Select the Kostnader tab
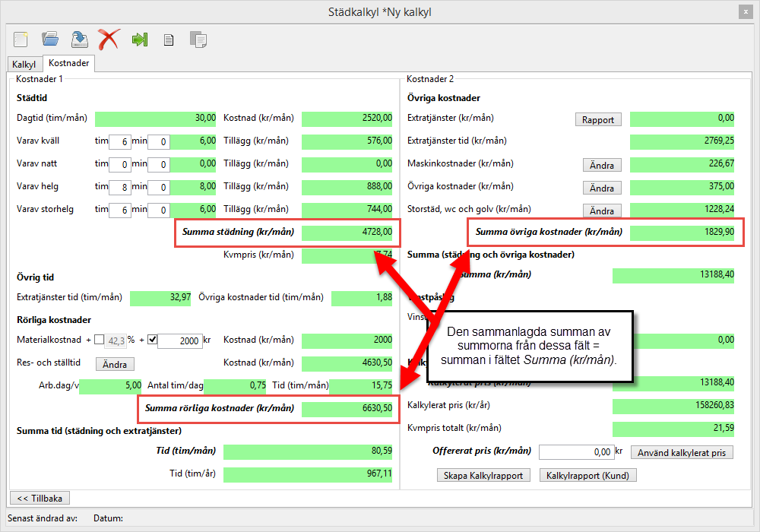Screen dimensions: 760x532 tap(69, 64)
